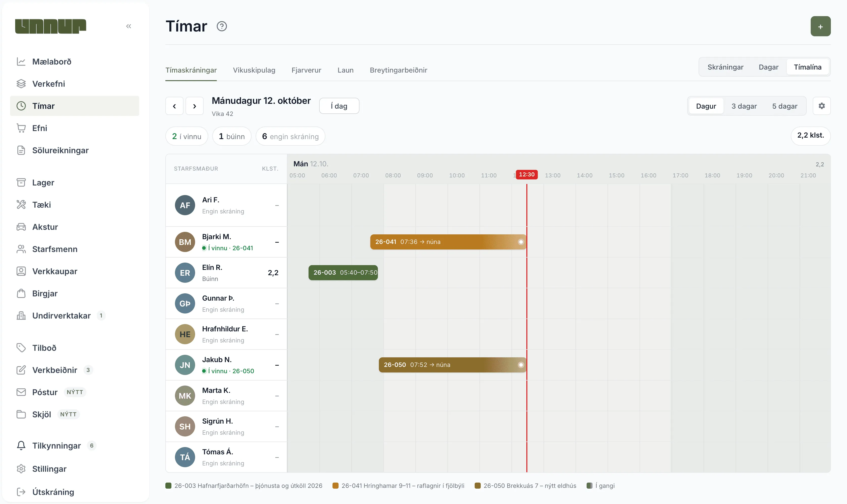Open Undirverktakar subcontractors in sidebar
The image size is (847, 504).
(74, 316)
